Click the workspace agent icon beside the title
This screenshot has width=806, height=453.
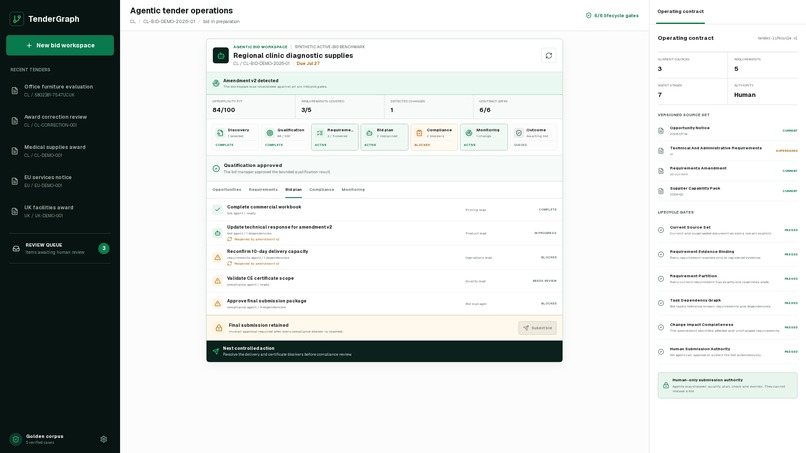coord(221,56)
